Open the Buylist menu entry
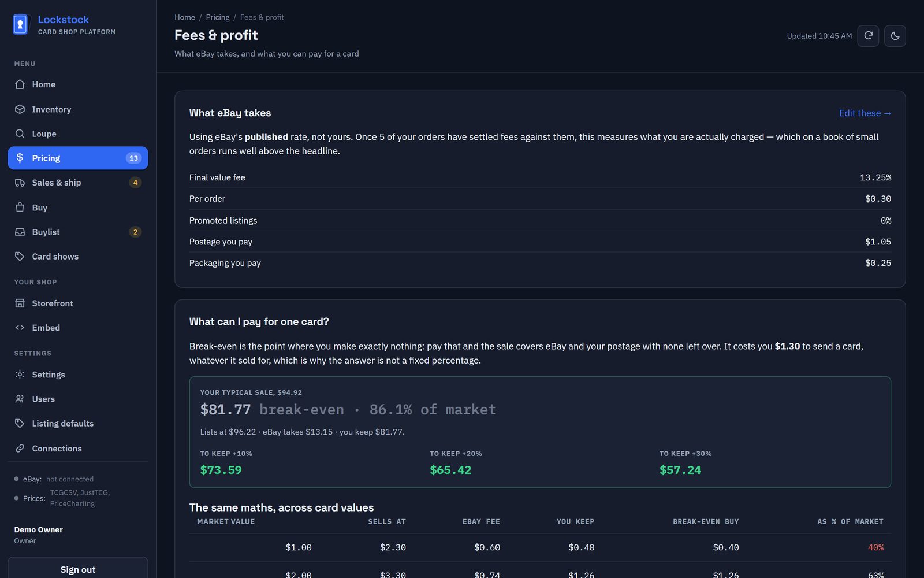 coord(78,232)
